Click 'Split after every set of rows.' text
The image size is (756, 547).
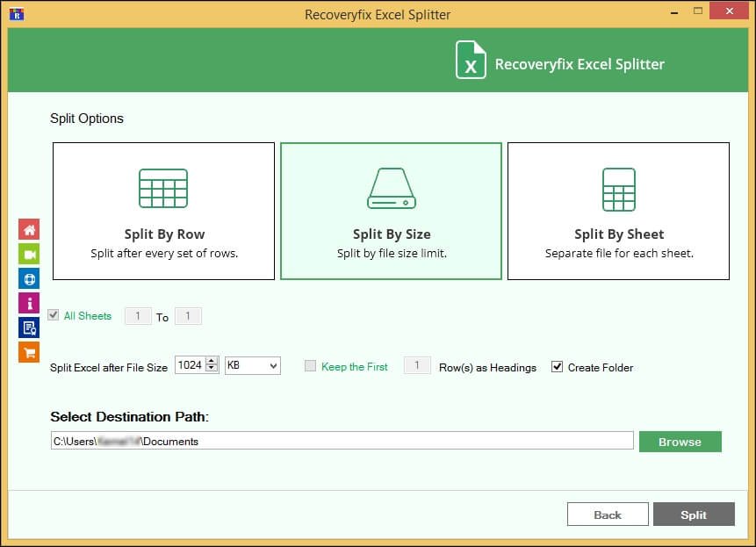pyautogui.click(x=164, y=254)
